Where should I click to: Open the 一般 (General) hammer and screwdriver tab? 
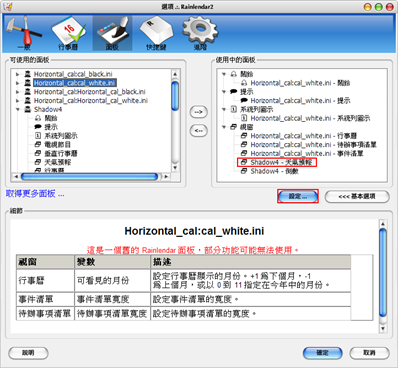[23, 33]
